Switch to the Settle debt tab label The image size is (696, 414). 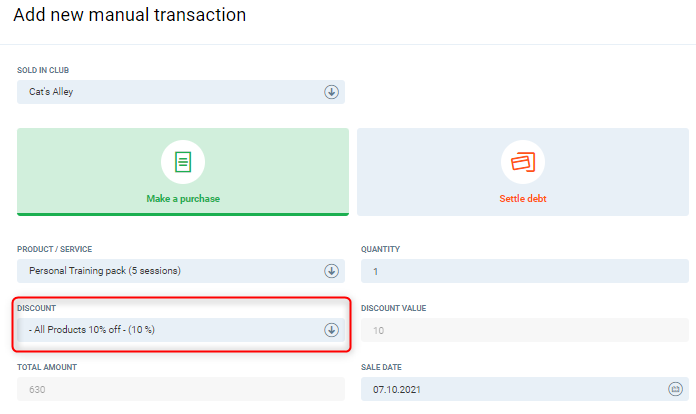click(x=523, y=198)
